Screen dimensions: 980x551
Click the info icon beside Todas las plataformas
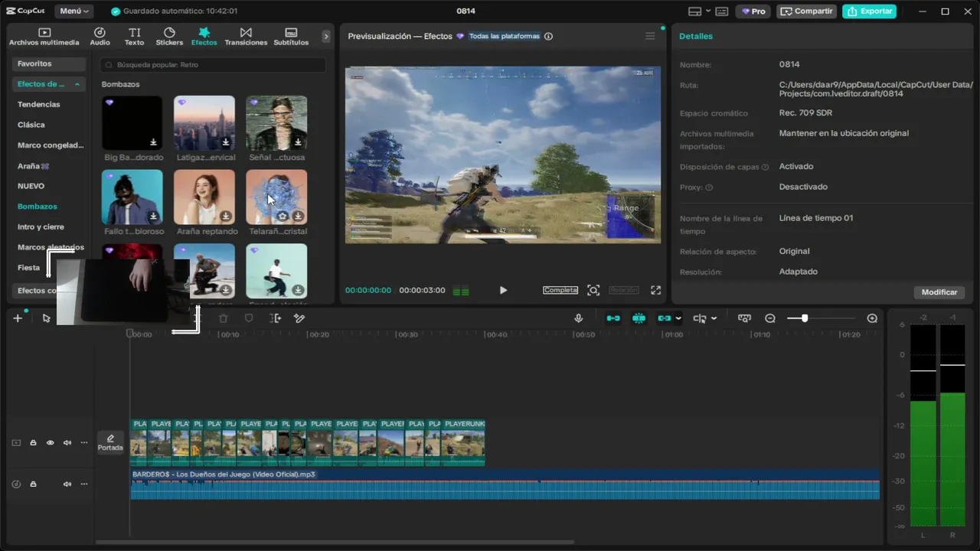(x=548, y=36)
